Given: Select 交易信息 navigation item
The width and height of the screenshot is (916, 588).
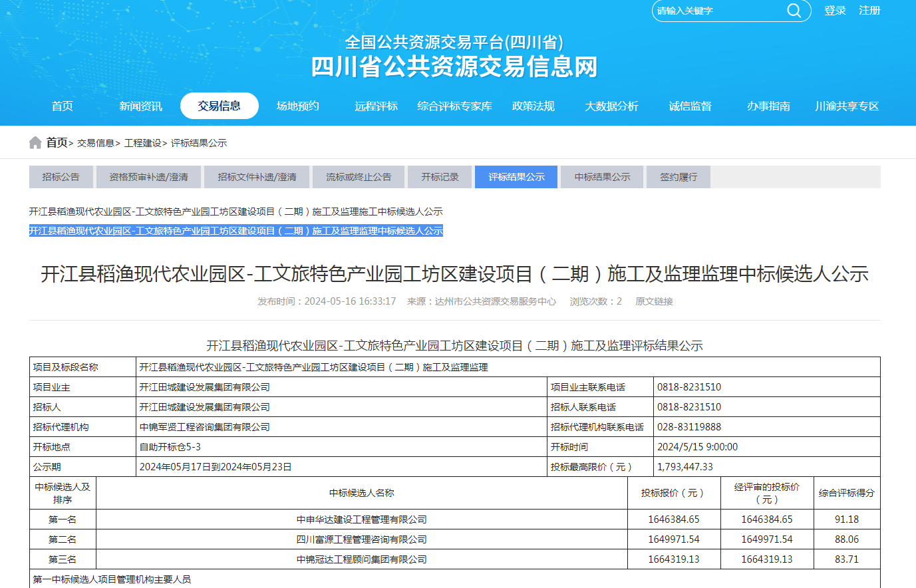Looking at the screenshot, I should point(219,106).
